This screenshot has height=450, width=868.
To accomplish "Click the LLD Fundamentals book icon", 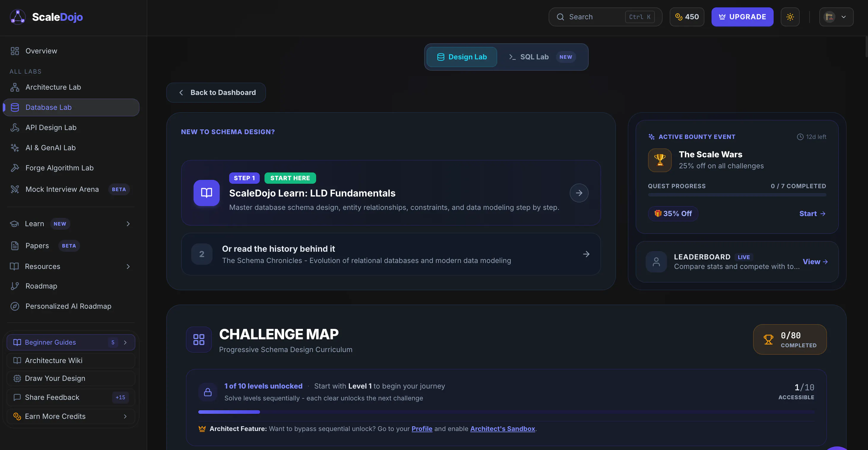I will (207, 193).
